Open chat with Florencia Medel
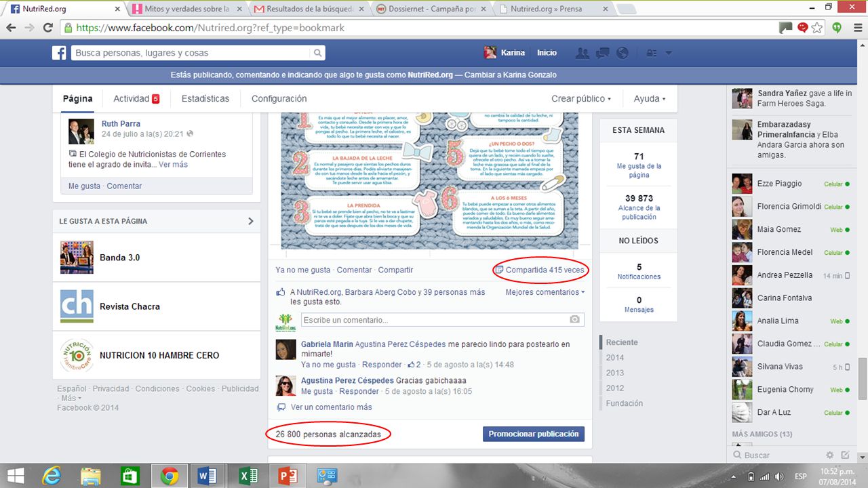The height and width of the screenshot is (488, 868). (x=791, y=252)
